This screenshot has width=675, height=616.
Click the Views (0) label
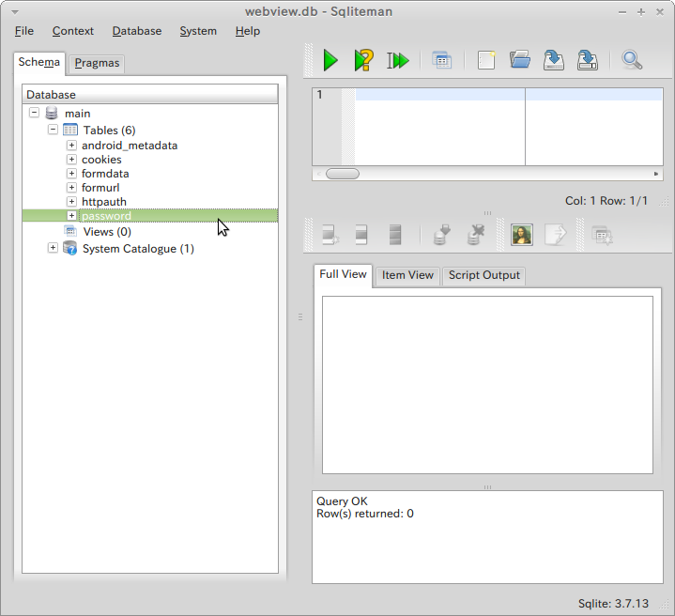(107, 232)
